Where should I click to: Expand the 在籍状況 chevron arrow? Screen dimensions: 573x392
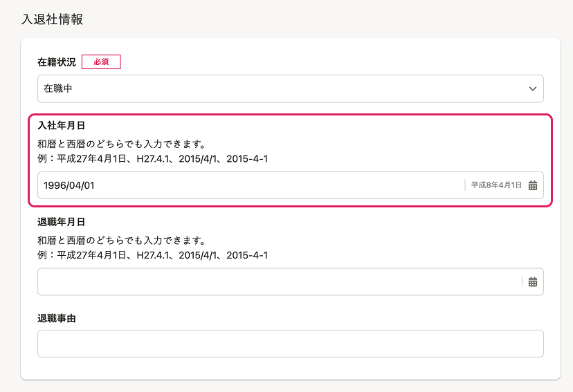[x=532, y=88]
